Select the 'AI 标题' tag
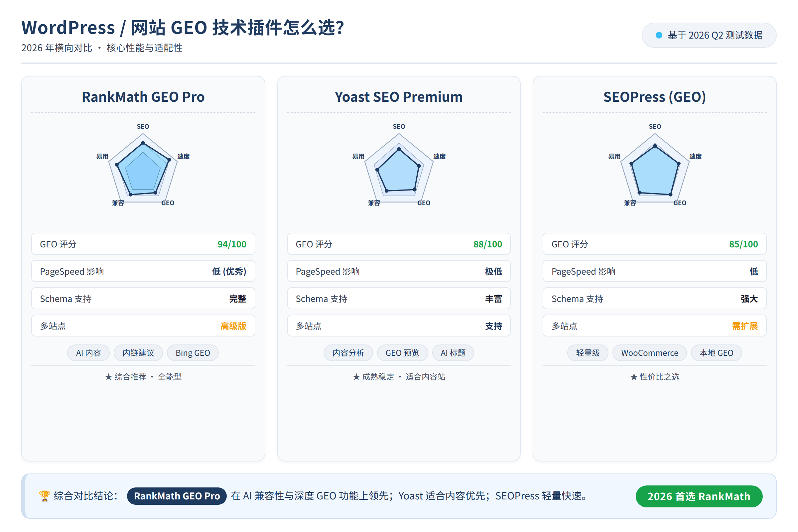Screen dimensions: 798x532 click(x=453, y=353)
